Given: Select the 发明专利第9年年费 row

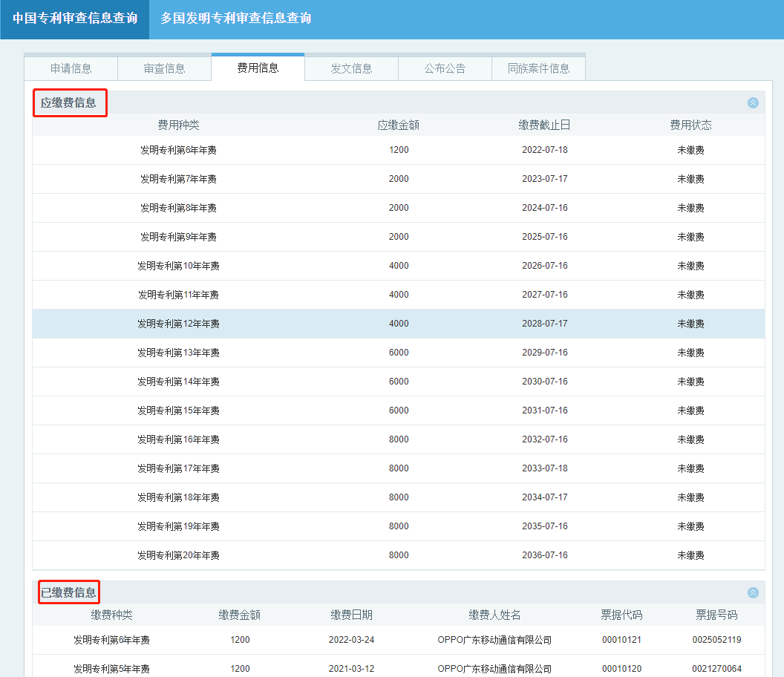Looking at the screenshot, I should click(x=399, y=237).
